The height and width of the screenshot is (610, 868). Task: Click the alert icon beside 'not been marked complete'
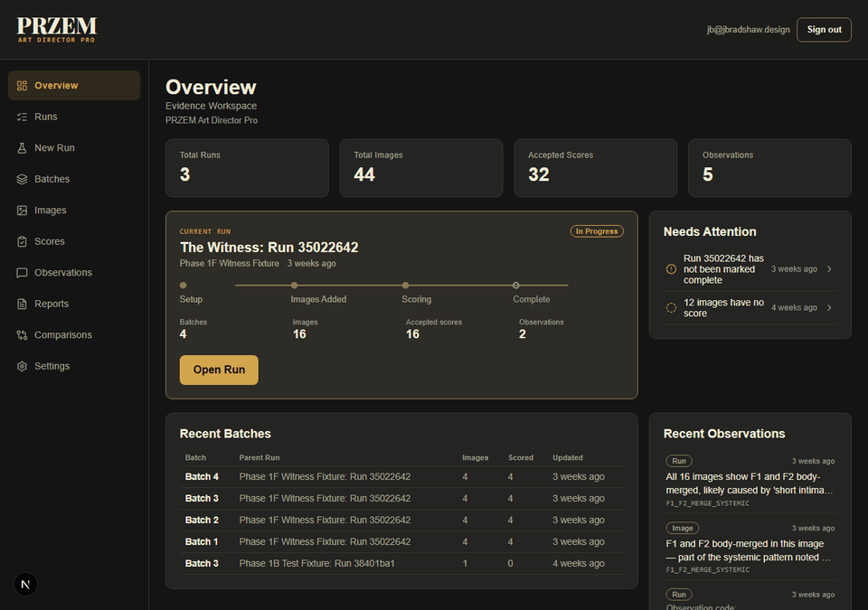pos(671,269)
